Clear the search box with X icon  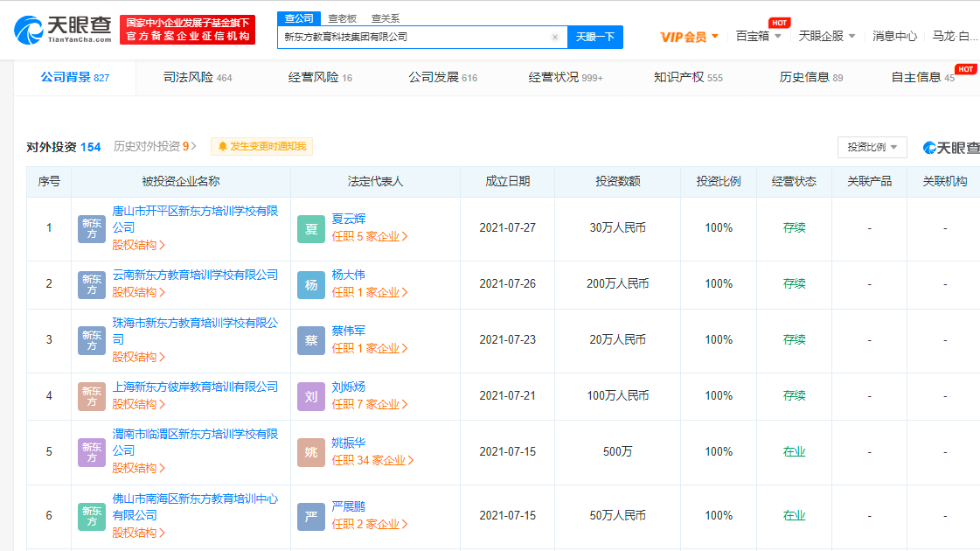pyautogui.click(x=554, y=37)
